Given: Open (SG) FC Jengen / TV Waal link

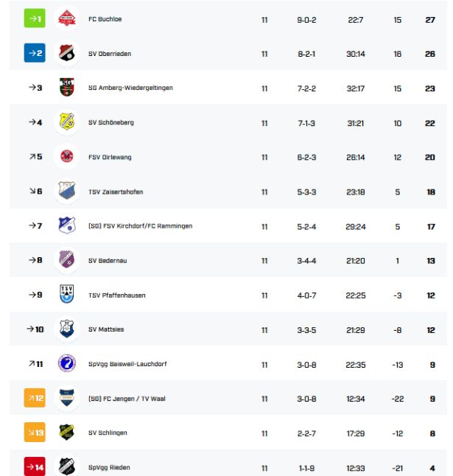Looking at the screenshot, I should (127, 399).
